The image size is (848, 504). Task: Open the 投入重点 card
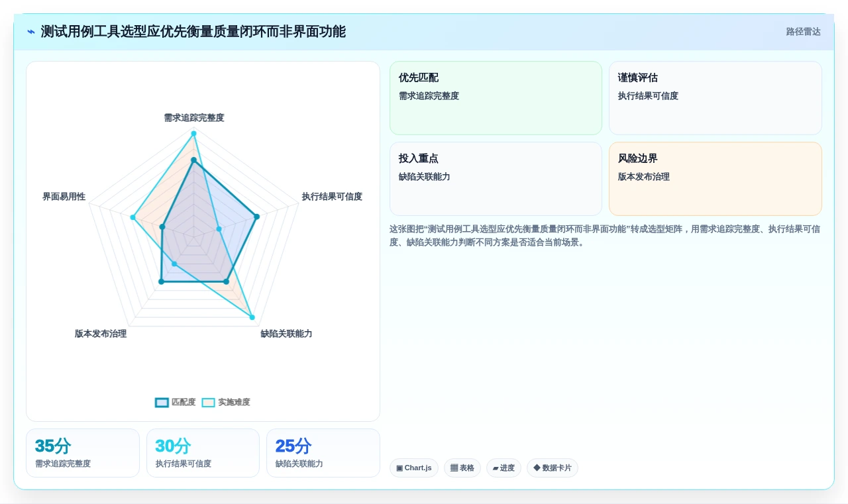(x=496, y=179)
